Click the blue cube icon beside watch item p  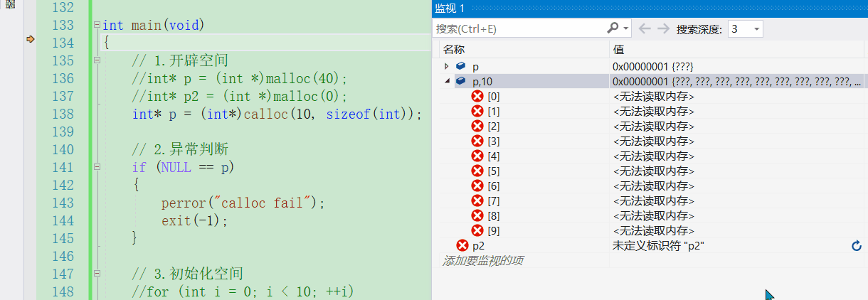coord(461,66)
